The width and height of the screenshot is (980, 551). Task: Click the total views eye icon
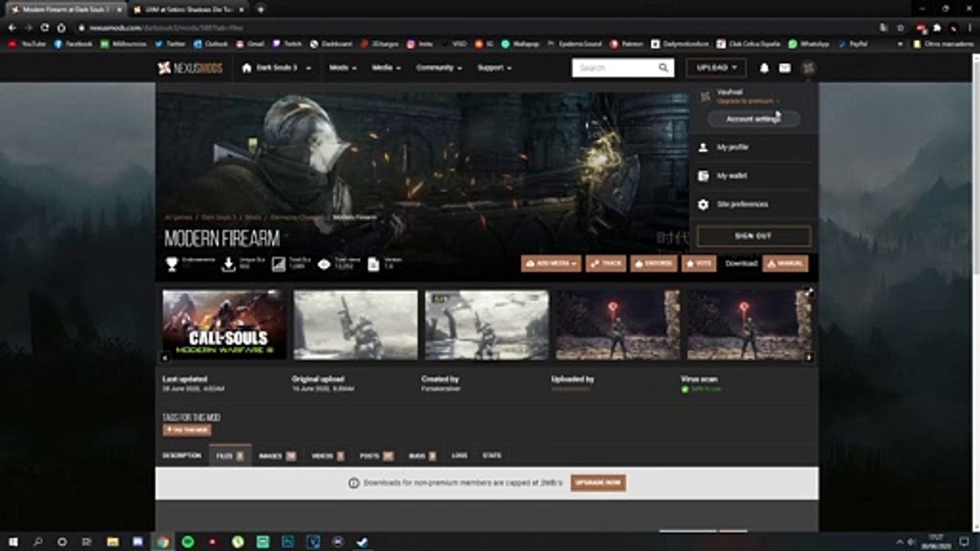[324, 264]
